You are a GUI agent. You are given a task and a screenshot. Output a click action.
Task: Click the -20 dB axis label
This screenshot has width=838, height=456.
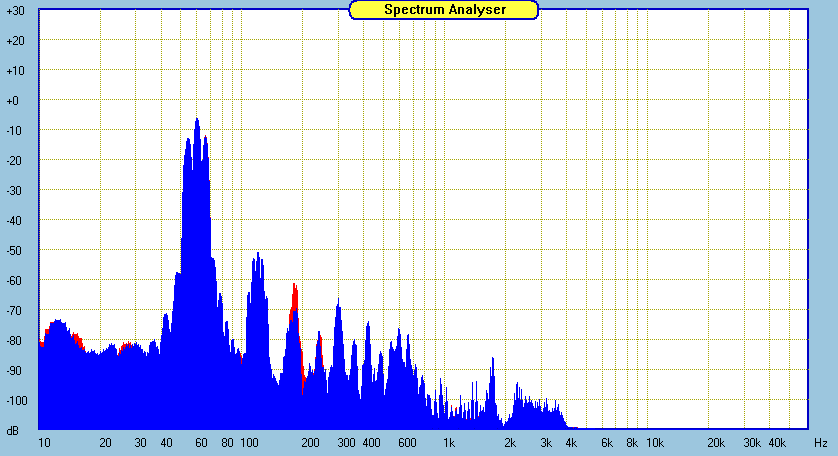click(16, 161)
